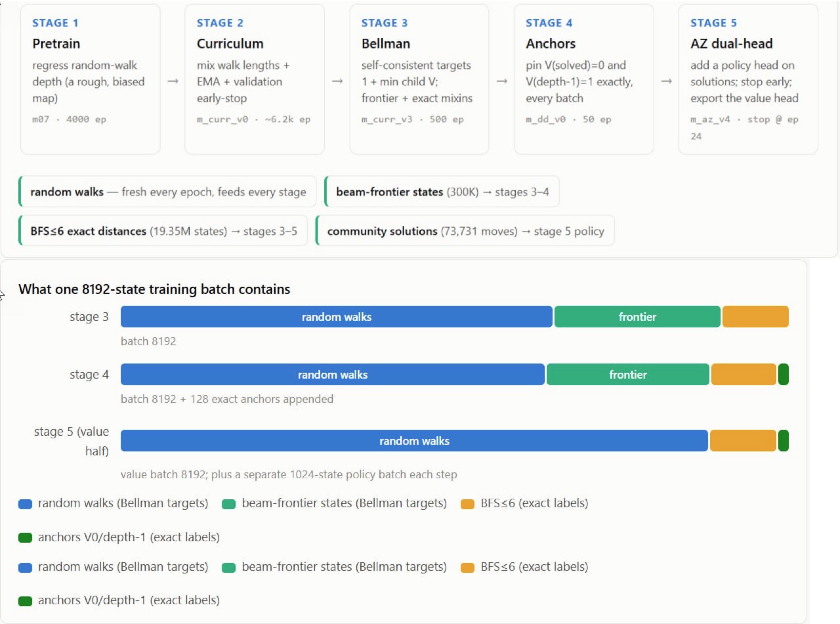Open the Stage 3 Bellman card
Image resolution: width=840 pixels, height=624 pixels.
[419, 79]
